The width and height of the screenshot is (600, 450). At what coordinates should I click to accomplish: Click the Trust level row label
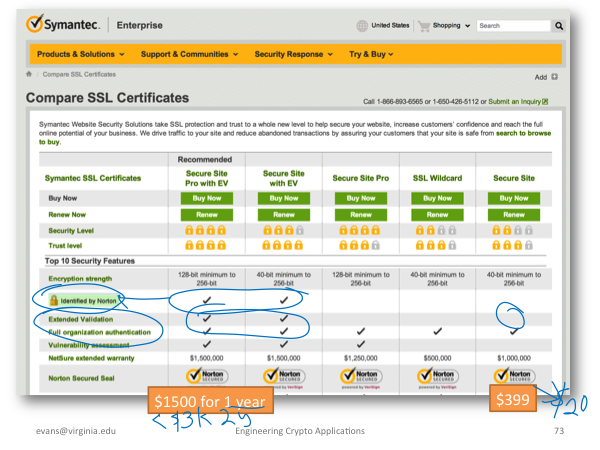(65, 246)
